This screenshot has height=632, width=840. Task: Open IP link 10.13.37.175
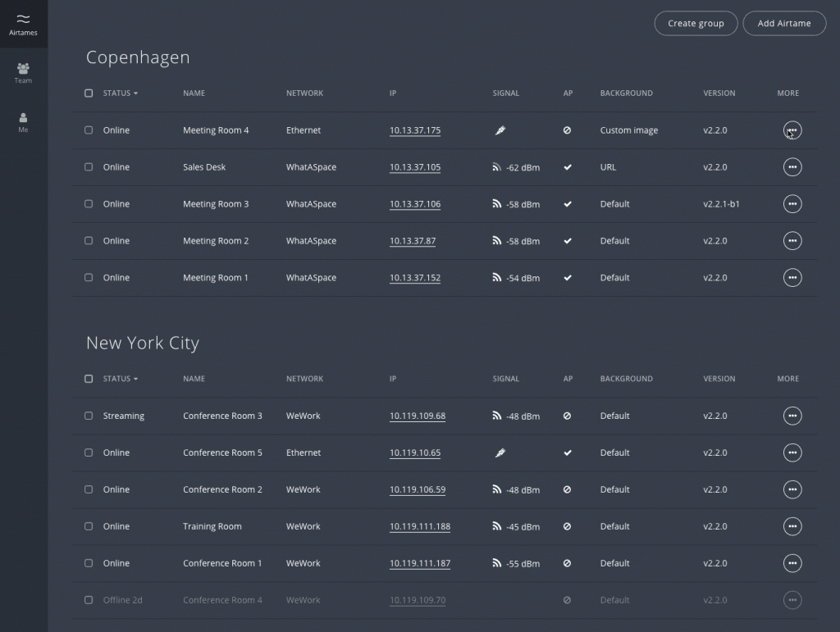click(x=415, y=130)
